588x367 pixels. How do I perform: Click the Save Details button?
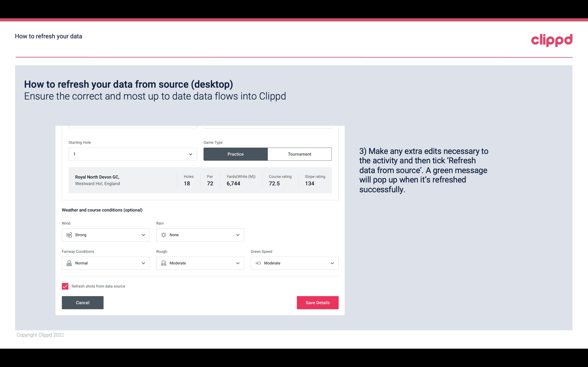(x=317, y=302)
